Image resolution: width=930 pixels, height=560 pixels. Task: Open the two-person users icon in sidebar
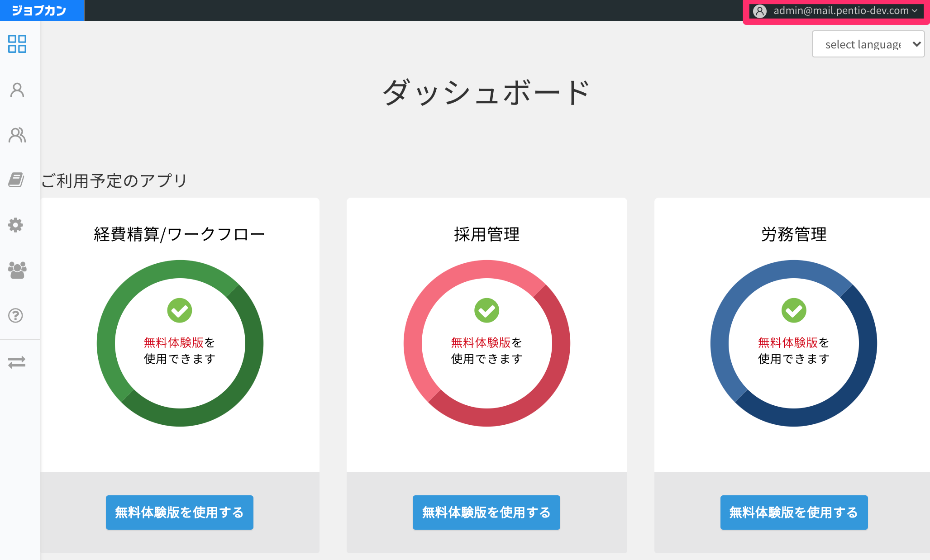(x=17, y=135)
